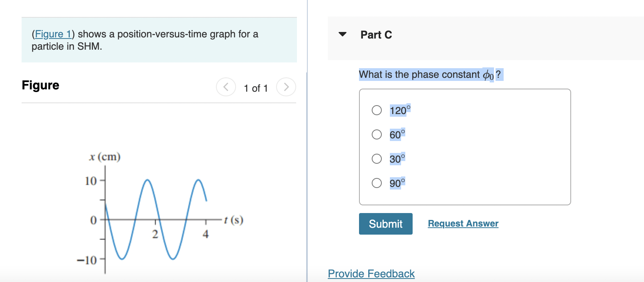Screen dimensions: 644x282
Task: Collapse the Part C section triangle
Action: 342,34
